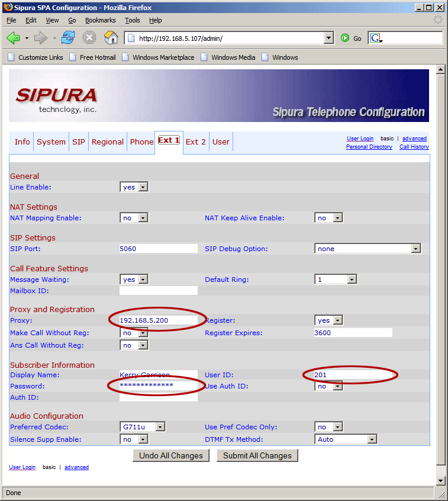Switch to the Phone tab
Image resolution: width=448 pixels, height=501 pixels.
142,142
